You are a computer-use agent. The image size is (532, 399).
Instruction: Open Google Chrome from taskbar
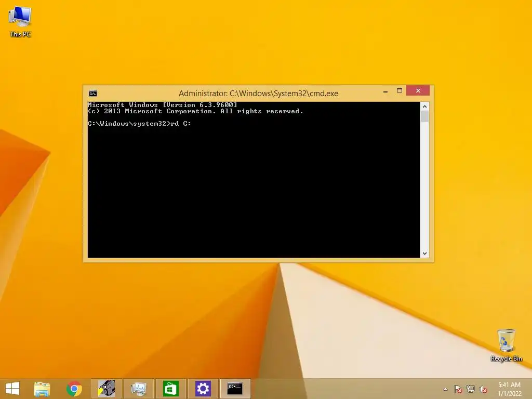pos(74,389)
